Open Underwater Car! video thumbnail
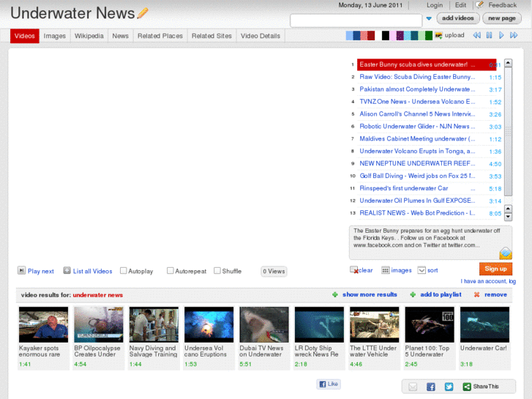Image resolution: width=532 pixels, height=399 pixels. tap(484, 324)
